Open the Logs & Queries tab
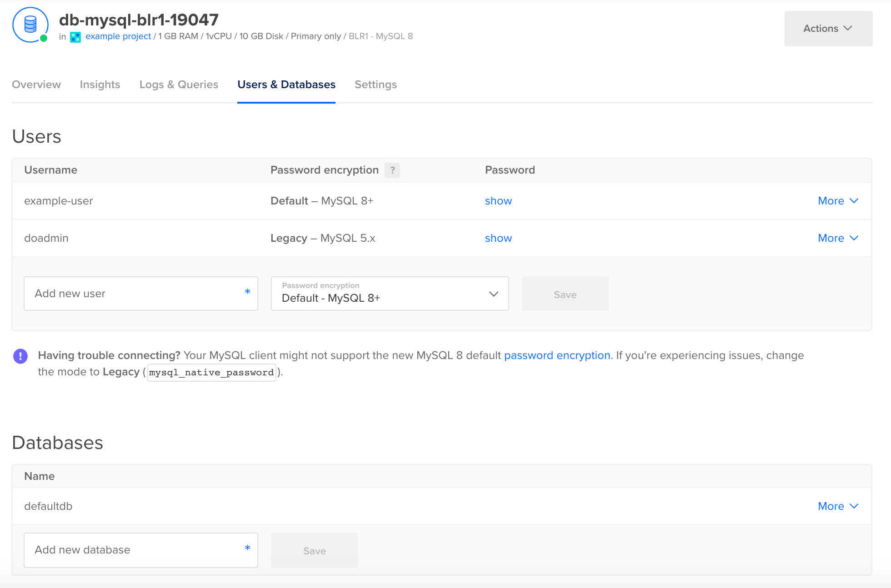This screenshot has width=891, height=588. point(179,85)
